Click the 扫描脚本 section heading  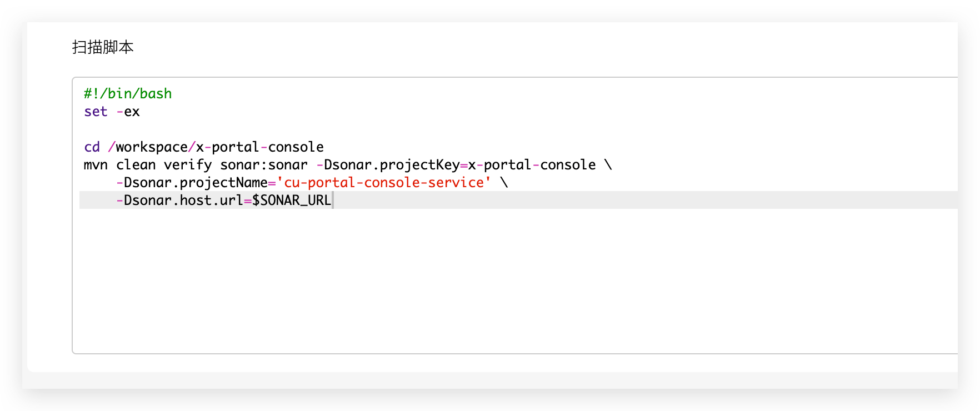pos(103,47)
